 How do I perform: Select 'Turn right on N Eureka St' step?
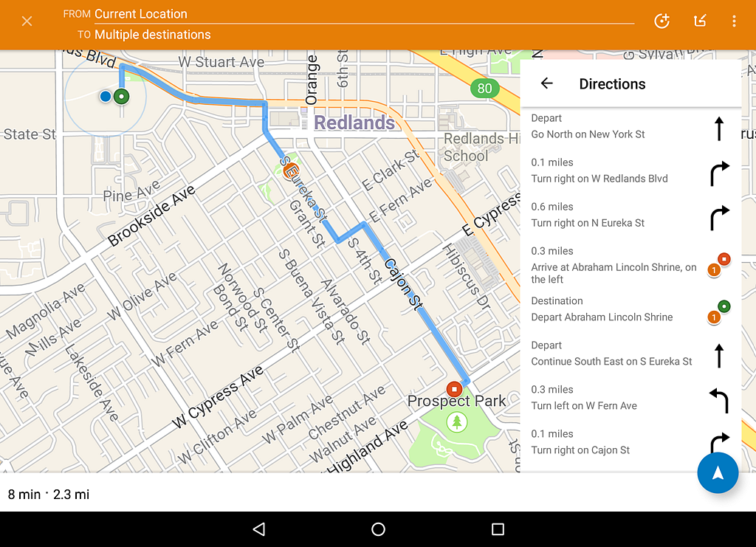631,216
